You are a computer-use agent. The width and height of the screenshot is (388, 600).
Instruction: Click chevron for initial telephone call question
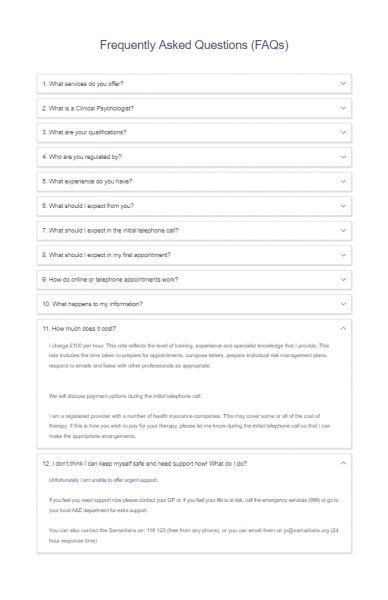343,230
